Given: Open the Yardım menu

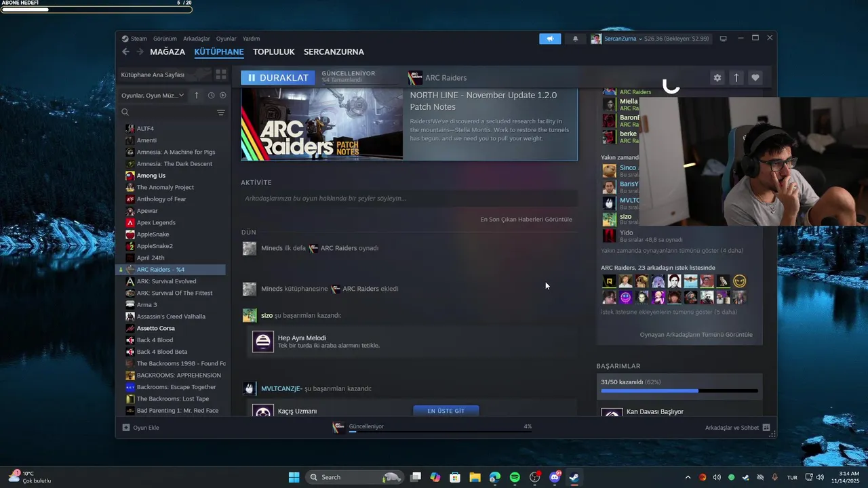Looking at the screenshot, I should 252,39.
